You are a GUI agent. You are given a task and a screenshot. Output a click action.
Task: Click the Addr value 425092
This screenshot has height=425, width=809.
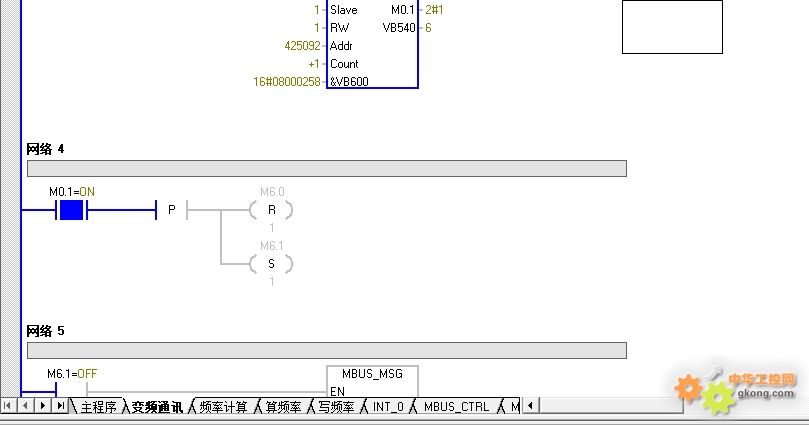[302, 46]
